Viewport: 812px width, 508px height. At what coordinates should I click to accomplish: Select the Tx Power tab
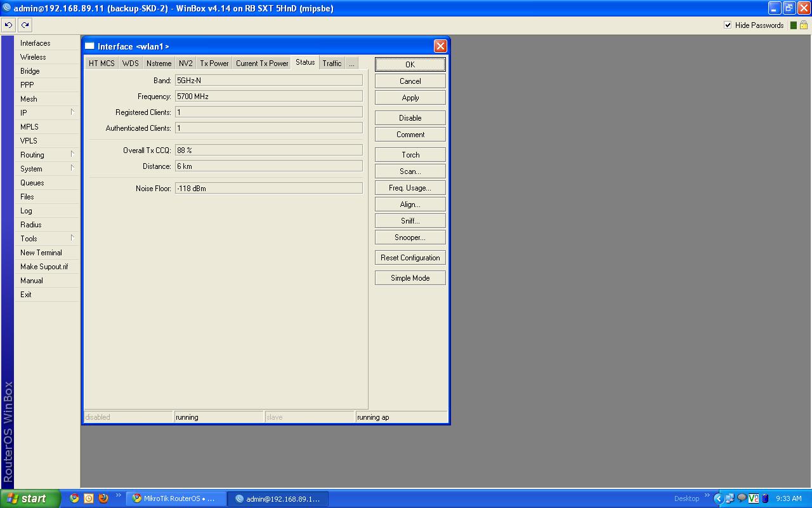[x=214, y=63]
